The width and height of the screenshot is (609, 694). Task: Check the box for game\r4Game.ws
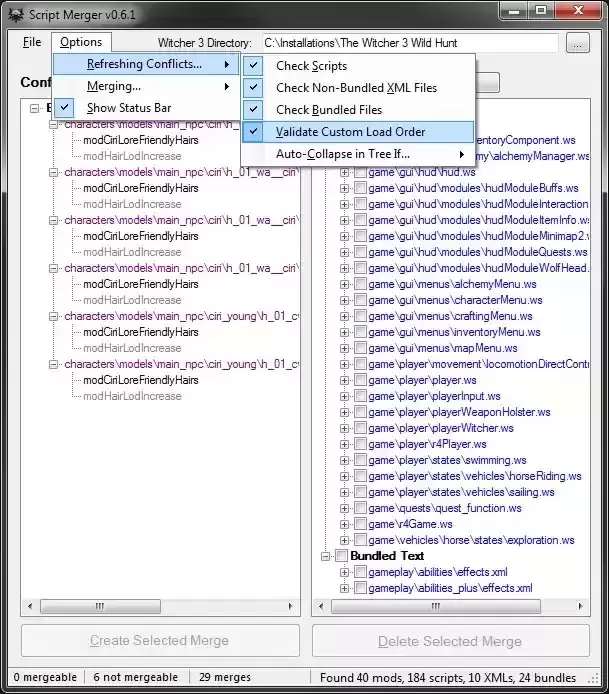pos(360,524)
